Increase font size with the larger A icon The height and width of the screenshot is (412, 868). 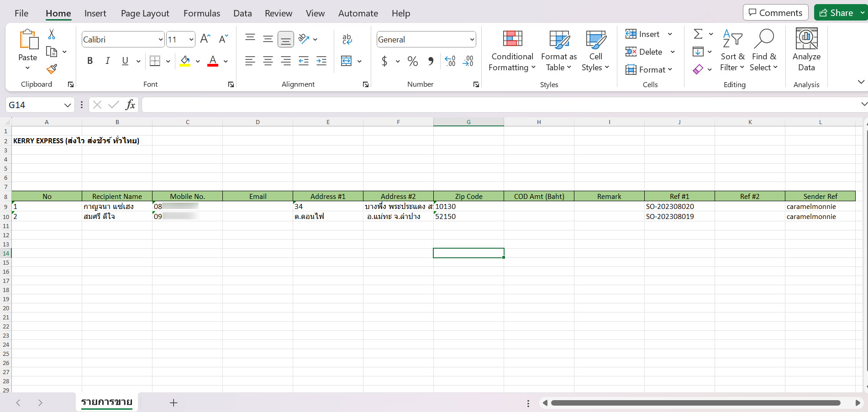coord(205,39)
